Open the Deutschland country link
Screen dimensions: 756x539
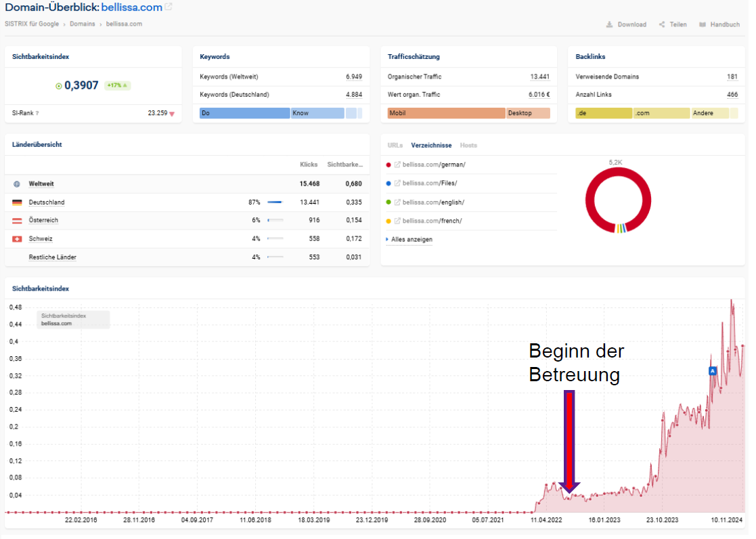click(47, 202)
